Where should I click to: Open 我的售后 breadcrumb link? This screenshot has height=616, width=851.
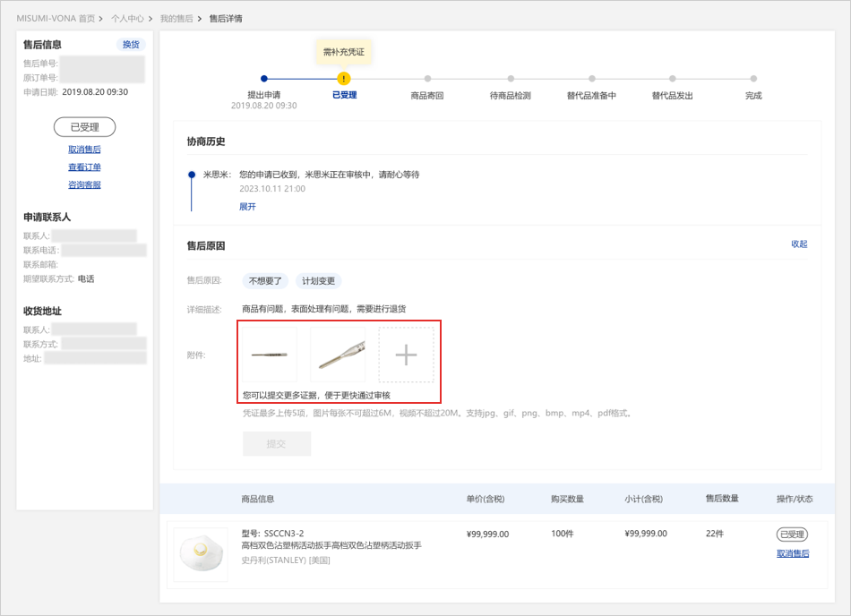[x=176, y=18]
